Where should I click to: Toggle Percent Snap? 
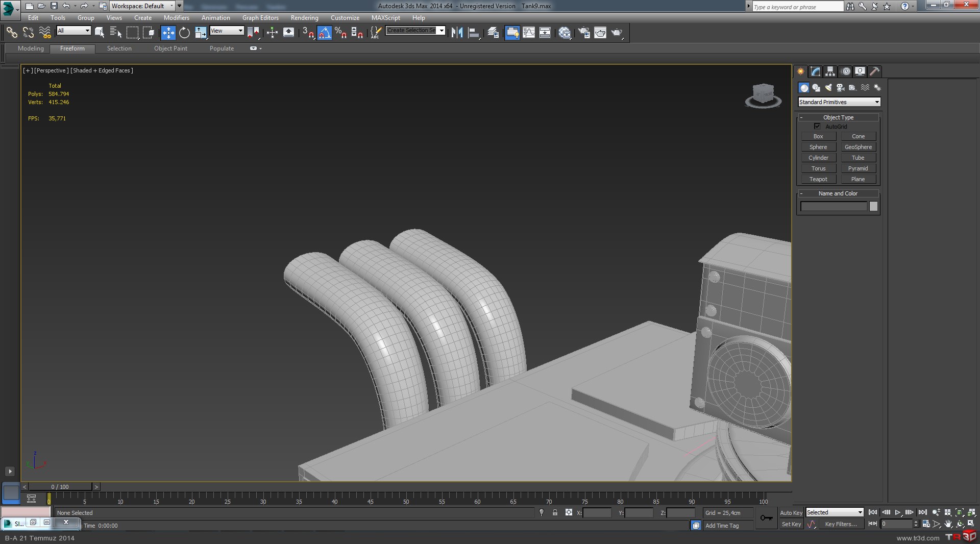[x=340, y=33]
